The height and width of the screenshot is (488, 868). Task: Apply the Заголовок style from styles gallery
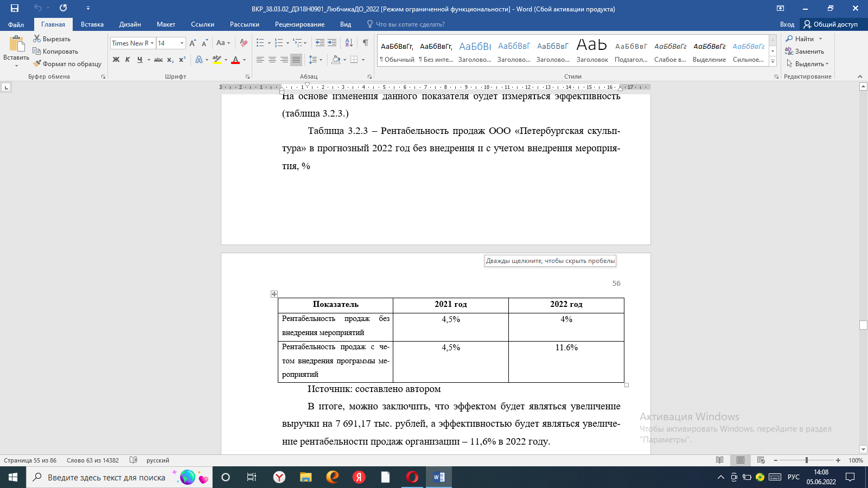click(592, 50)
